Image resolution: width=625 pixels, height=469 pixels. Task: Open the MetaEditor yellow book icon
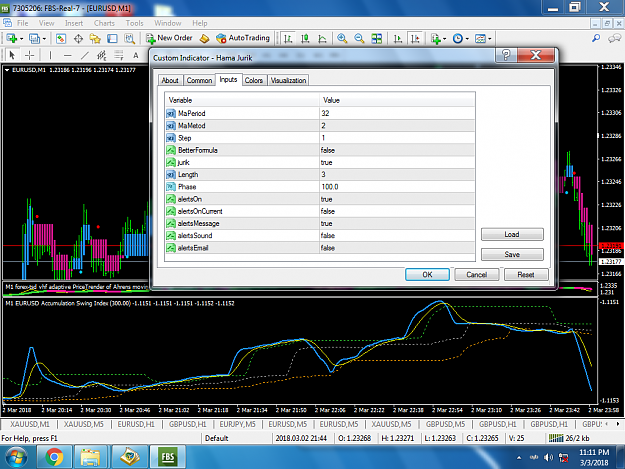pos(204,38)
